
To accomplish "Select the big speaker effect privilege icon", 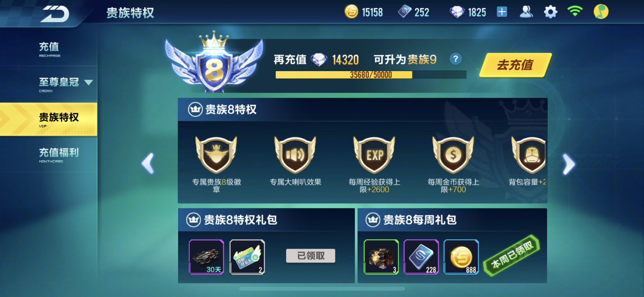I will click(295, 154).
